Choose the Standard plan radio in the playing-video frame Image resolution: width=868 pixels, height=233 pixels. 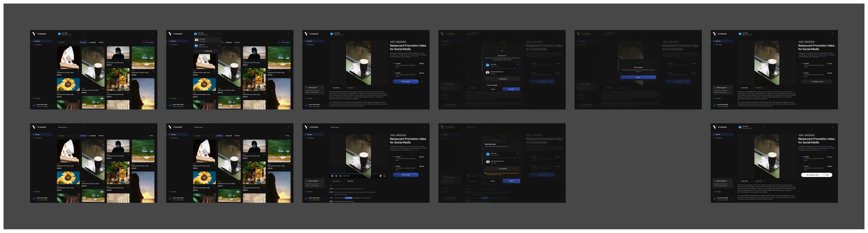coord(393,157)
